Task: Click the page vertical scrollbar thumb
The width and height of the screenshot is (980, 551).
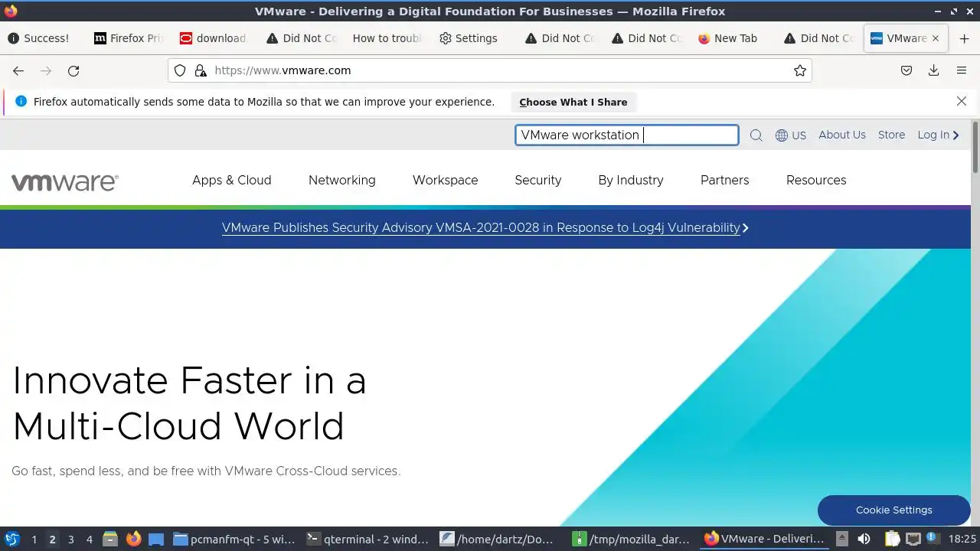Action: click(x=975, y=147)
